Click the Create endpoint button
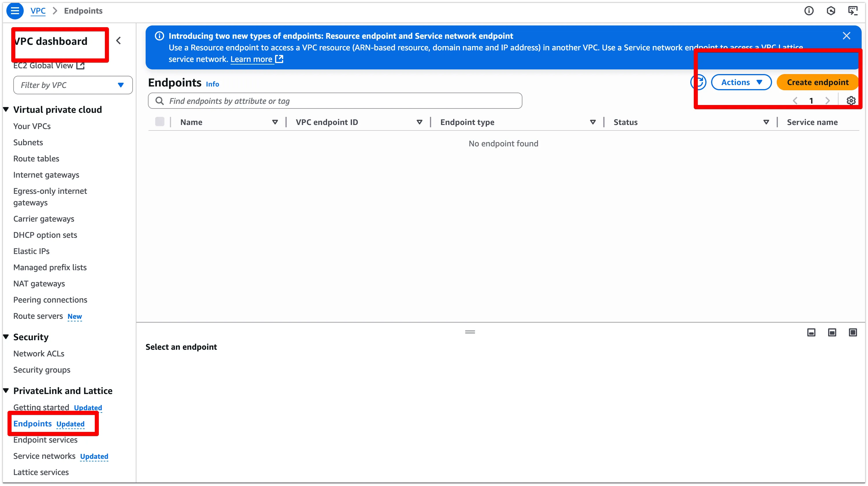This screenshot has height=486, width=868. point(817,82)
